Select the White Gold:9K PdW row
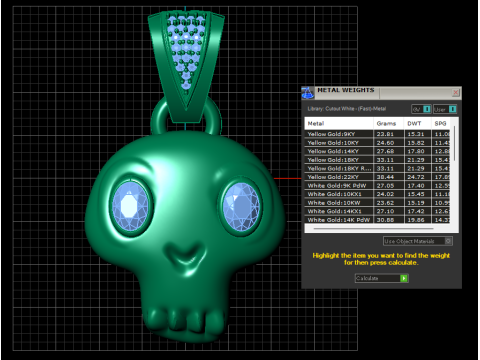The image size is (480, 360). click(x=377, y=186)
